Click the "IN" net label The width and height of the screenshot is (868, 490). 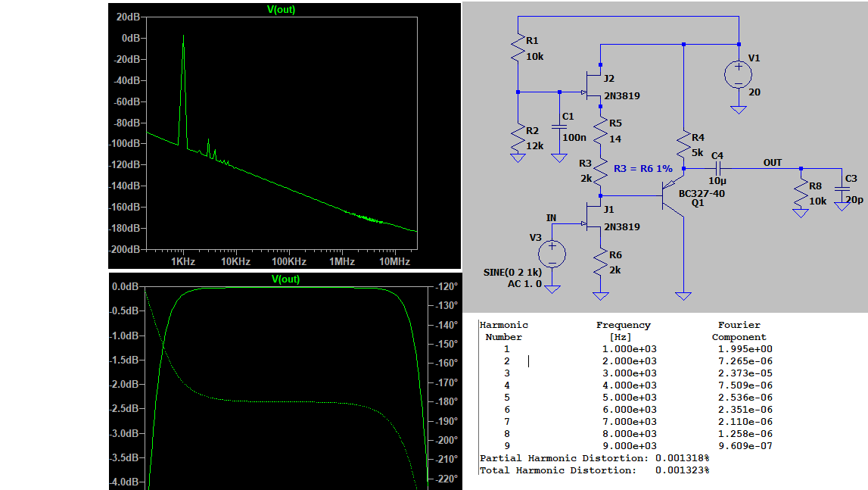(551, 218)
